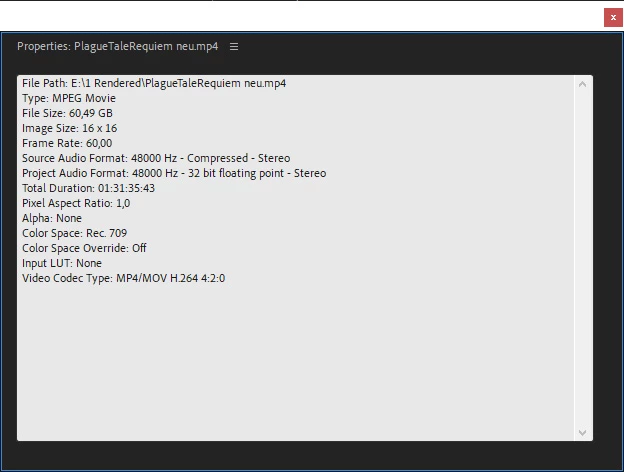624x472 pixels.
Task: Click the "File Size: 60,49 GB" line
Action: click(x=67, y=113)
